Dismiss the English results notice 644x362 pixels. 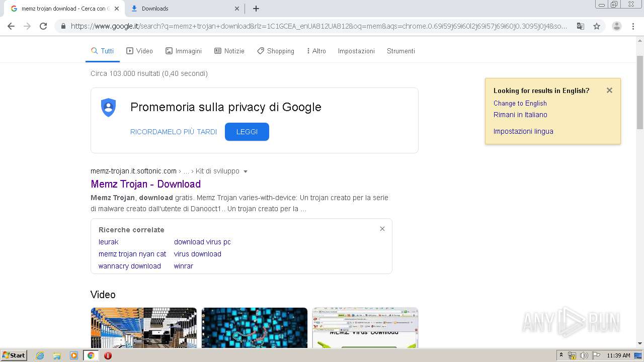coord(609,90)
